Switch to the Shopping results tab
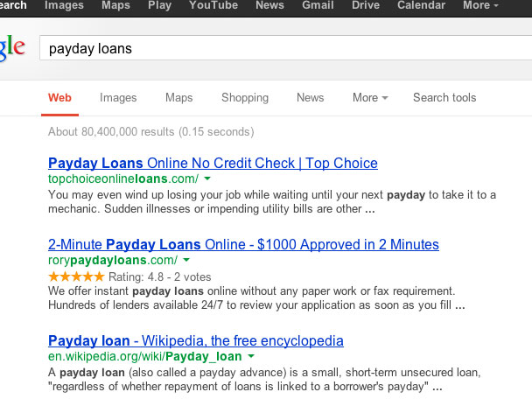This screenshot has height=413, width=532. 245,98
